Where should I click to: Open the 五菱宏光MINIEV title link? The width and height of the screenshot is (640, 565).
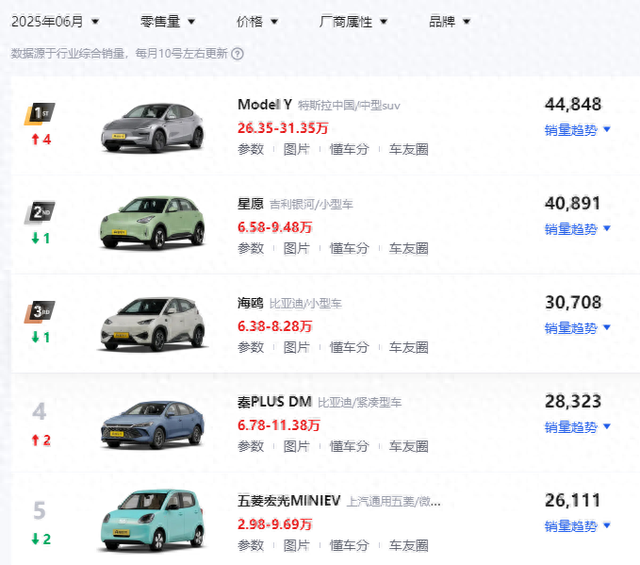(289, 500)
